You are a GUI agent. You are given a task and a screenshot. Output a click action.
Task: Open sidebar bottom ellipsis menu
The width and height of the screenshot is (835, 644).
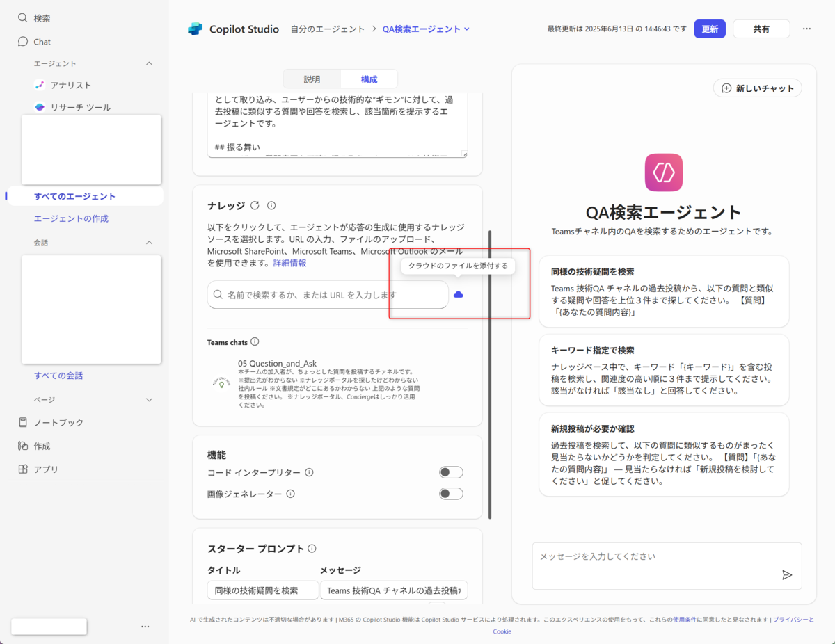(x=145, y=627)
